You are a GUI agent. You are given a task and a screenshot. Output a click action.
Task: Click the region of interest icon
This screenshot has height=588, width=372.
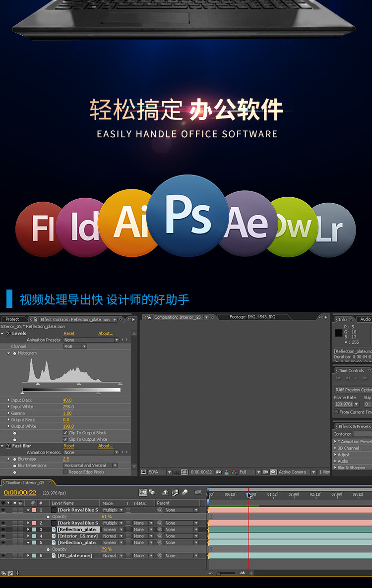coord(265,472)
